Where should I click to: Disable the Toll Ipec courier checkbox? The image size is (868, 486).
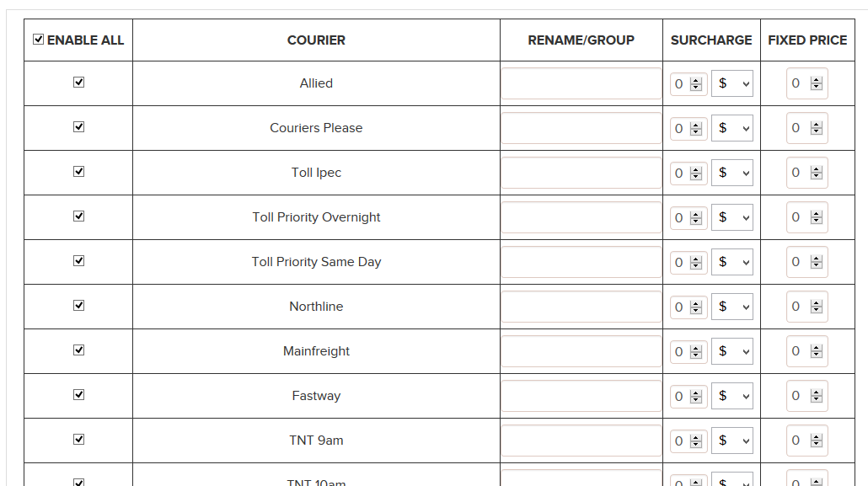[x=79, y=172]
